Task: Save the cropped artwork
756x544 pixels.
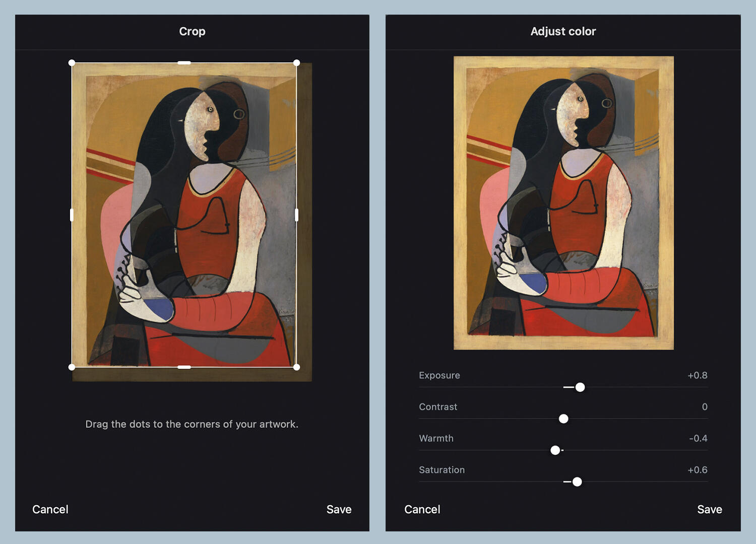Action: [x=339, y=509]
